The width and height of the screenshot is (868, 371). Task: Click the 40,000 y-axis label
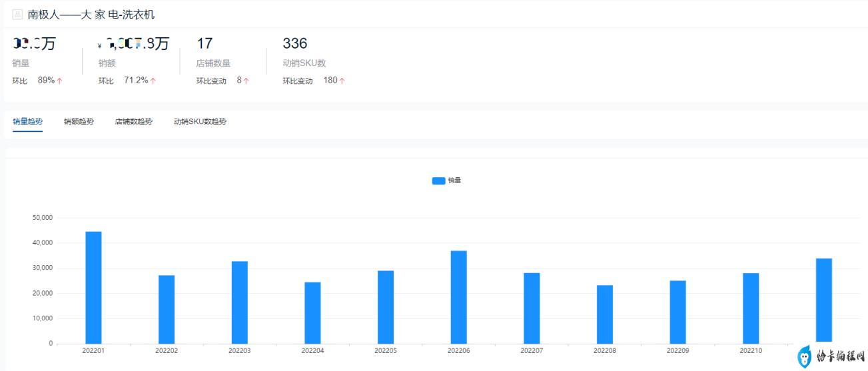coord(42,243)
